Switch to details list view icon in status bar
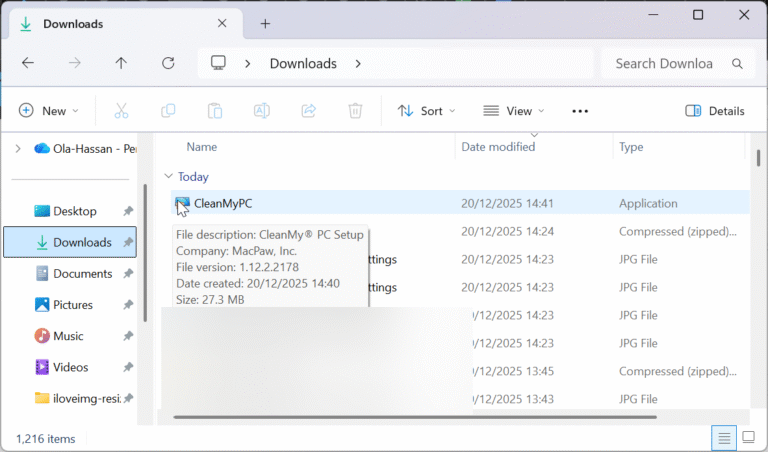This screenshot has width=768, height=452. coord(724,437)
